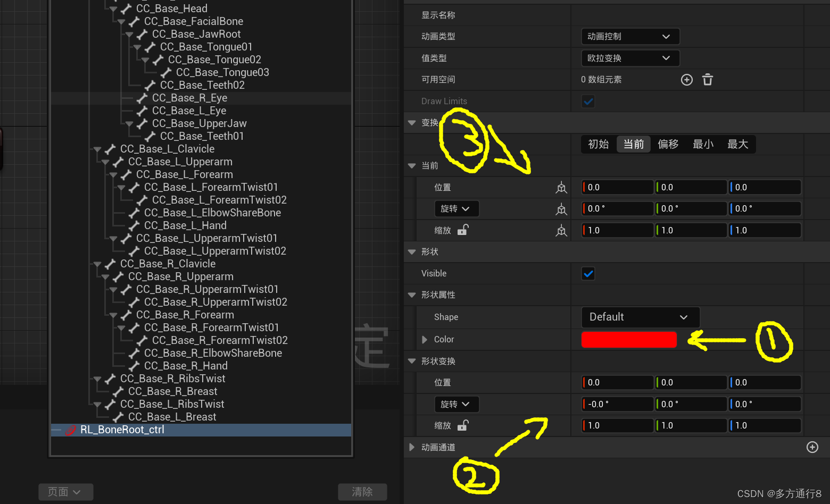Open 旋转 mode dropdown under 当前
Screen dimensions: 830x504
click(x=456, y=209)
